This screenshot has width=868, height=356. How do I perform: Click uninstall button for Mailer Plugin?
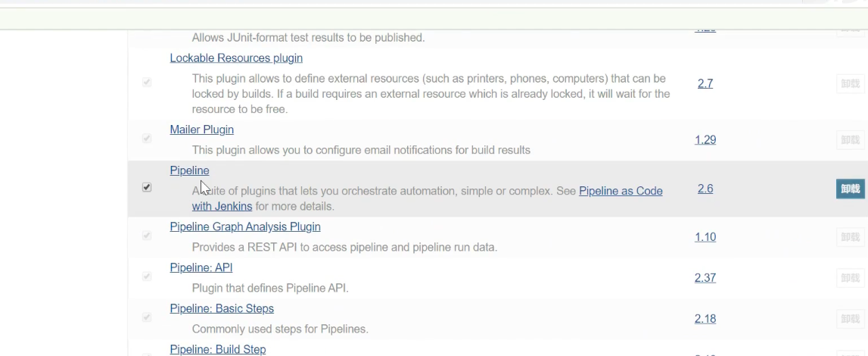(x=851, y=139)
